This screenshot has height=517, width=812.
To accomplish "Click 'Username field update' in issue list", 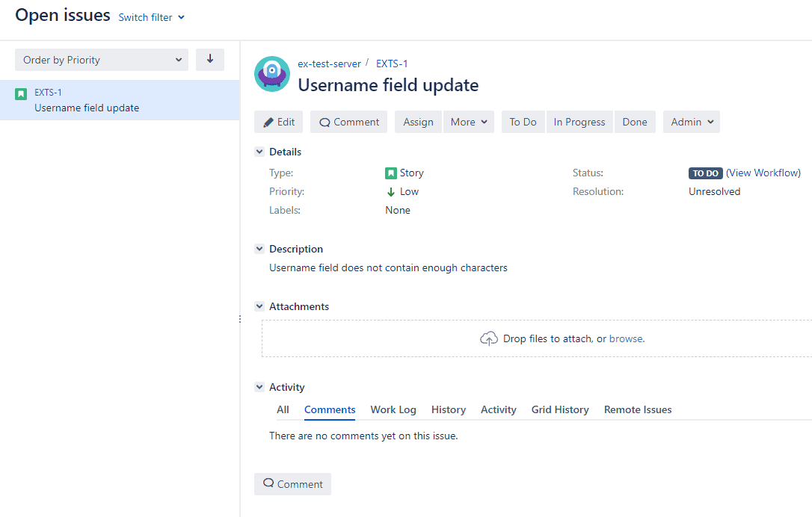I will click(x=87, y=108).
